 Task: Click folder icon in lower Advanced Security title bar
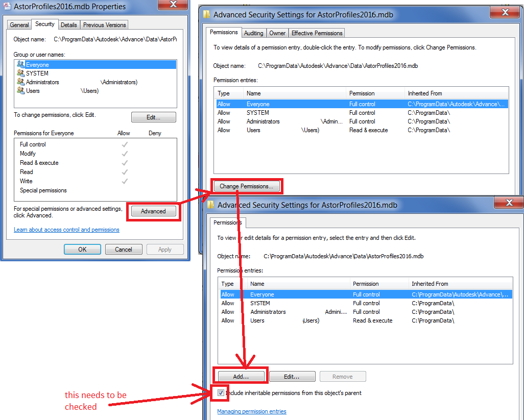tap(210, 204)
